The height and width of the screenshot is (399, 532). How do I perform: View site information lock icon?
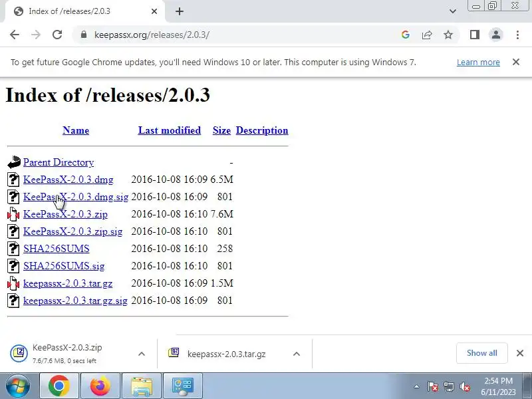click(84, 35)
